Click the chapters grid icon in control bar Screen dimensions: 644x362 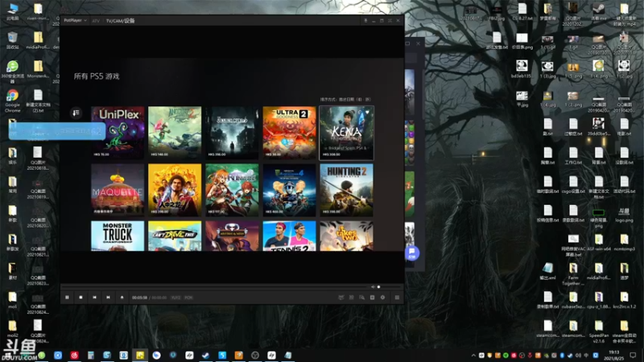tap(352, 297)
